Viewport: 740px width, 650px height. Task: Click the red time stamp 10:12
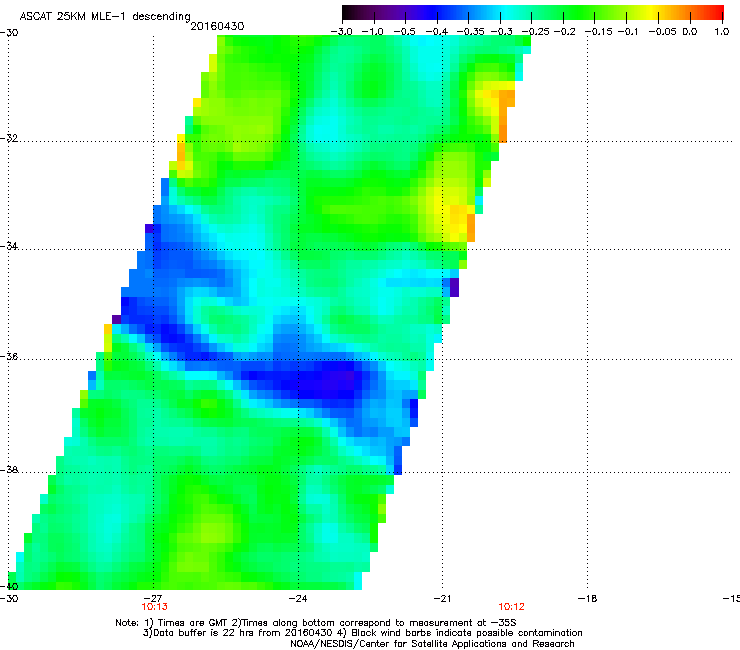pyautogui.click(x=512, y=607)
